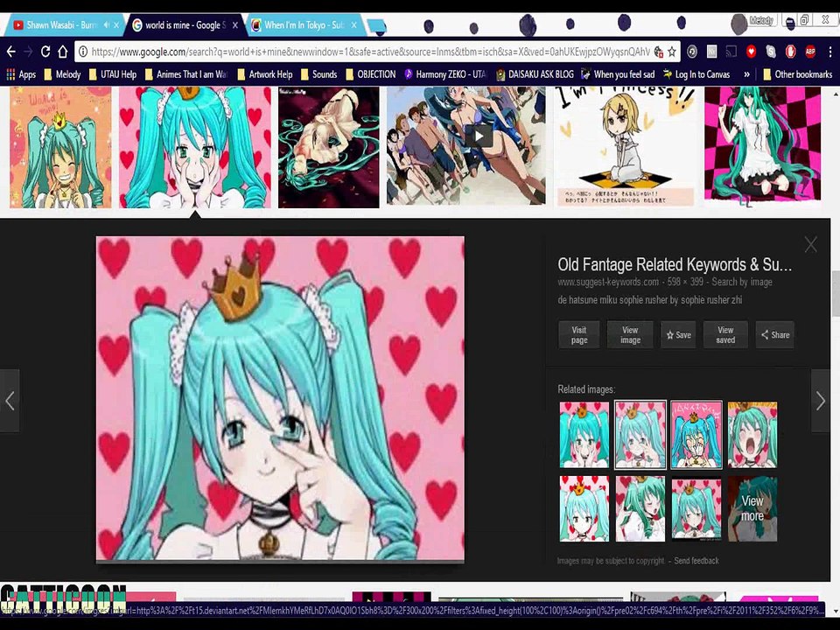Open the OBJECTION bookmarks folder

[370, 74]
